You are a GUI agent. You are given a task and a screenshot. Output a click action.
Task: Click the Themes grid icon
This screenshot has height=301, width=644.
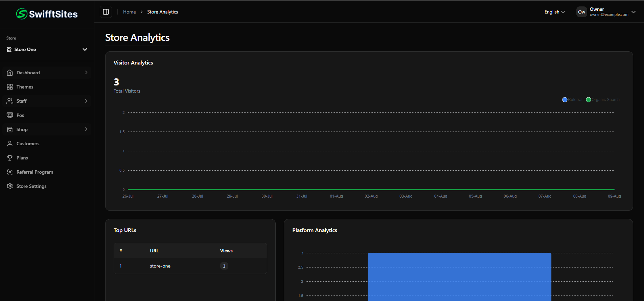(10, 87)
